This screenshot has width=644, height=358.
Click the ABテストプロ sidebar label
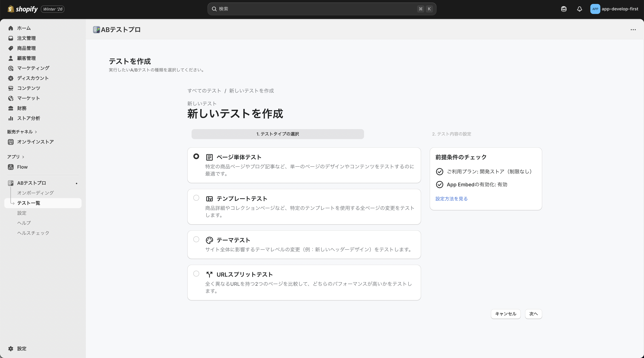tap(31, 183)
